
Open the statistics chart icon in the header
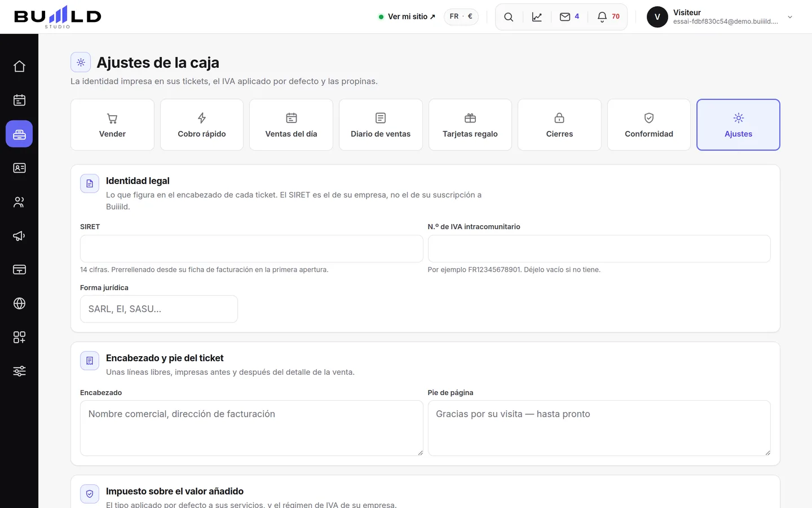coord(537,17)
